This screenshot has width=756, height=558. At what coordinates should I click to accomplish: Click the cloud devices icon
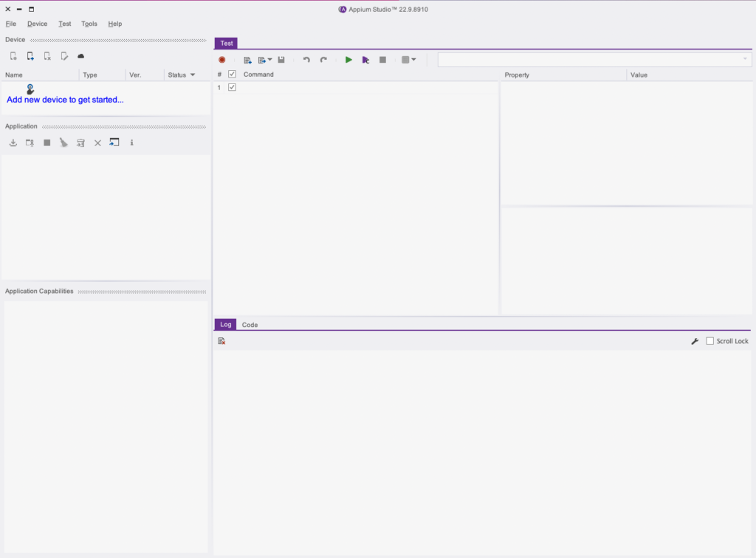pyautogui.click(x=81, y=56)
